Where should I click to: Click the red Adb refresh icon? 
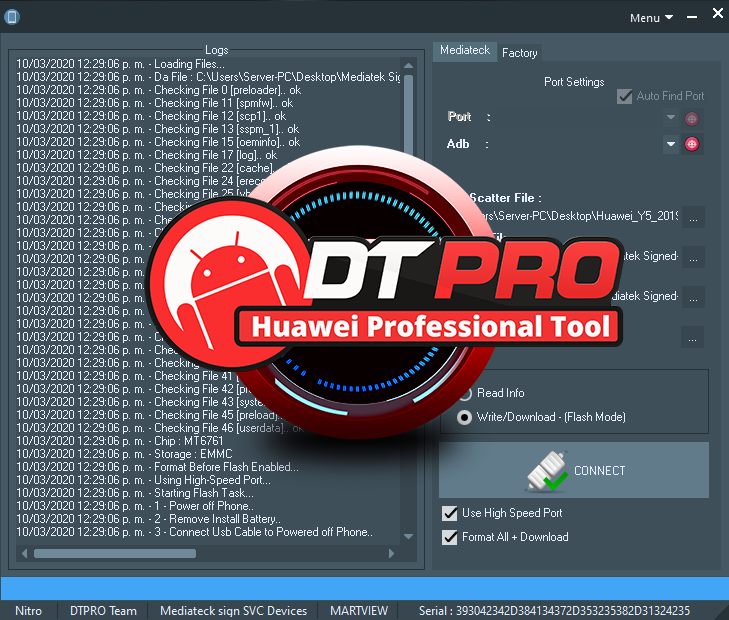692,144
